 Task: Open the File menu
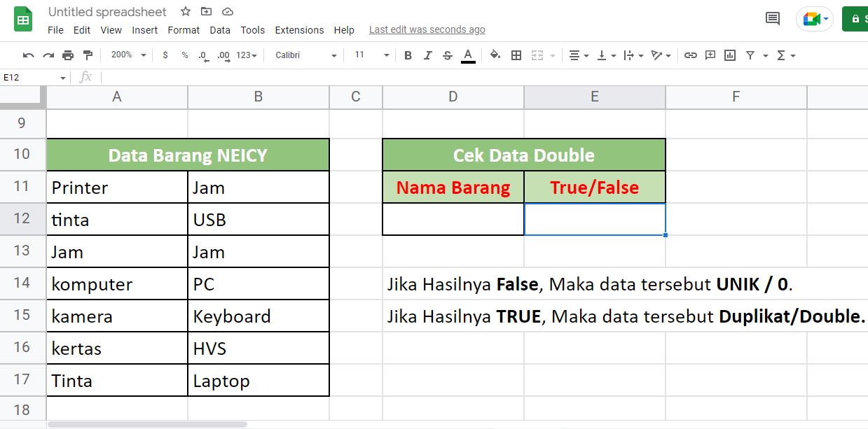pos(55,30)
